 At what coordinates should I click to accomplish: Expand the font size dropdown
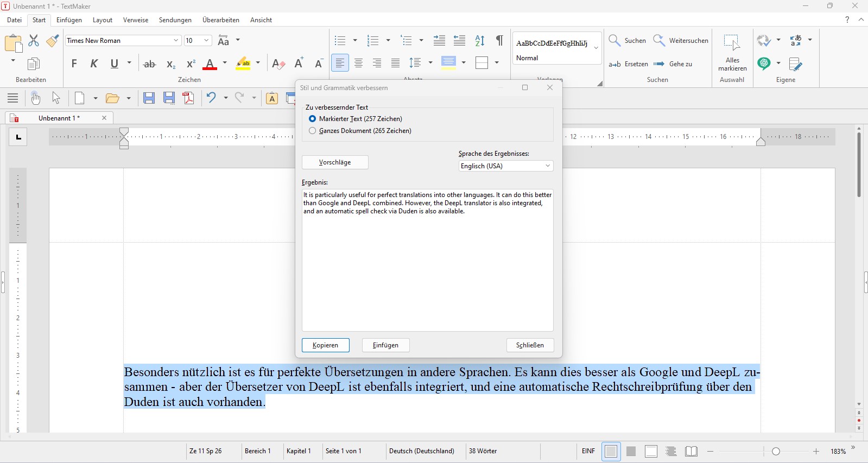tap(206, 41)
